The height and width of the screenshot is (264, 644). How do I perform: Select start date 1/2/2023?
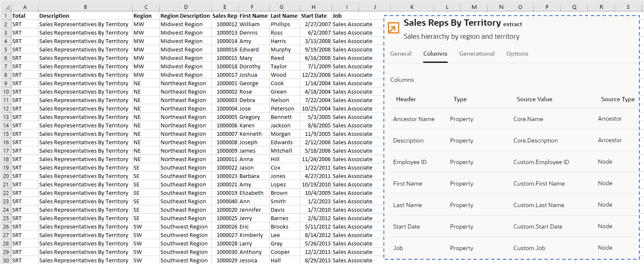click(315, 201)
